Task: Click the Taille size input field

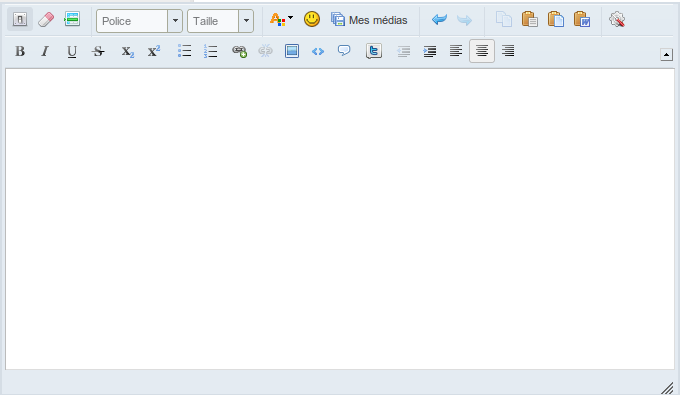Action: [213, 21]
